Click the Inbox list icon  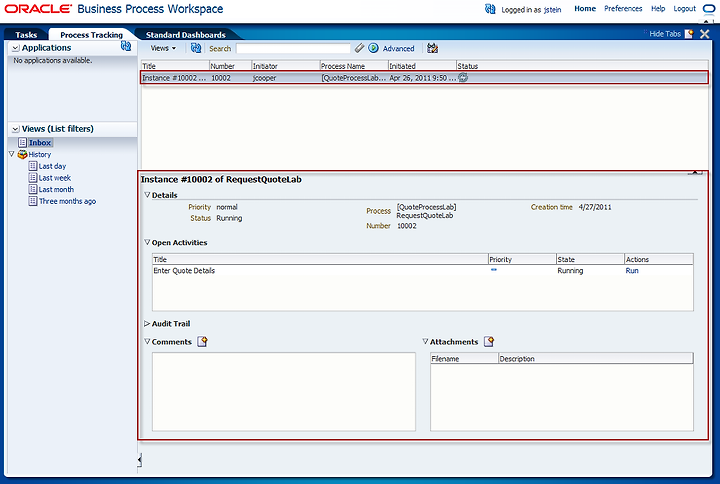tap(22, 142)
